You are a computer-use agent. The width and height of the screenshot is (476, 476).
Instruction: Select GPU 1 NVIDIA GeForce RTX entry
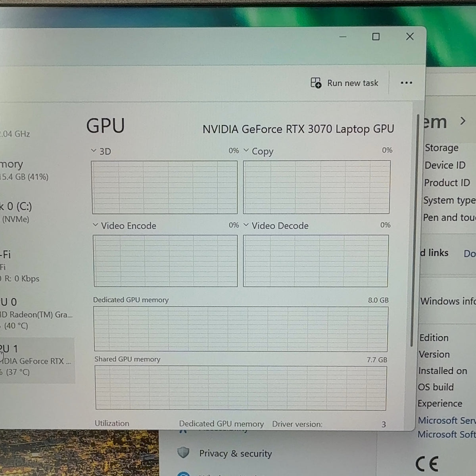point(36,360)
